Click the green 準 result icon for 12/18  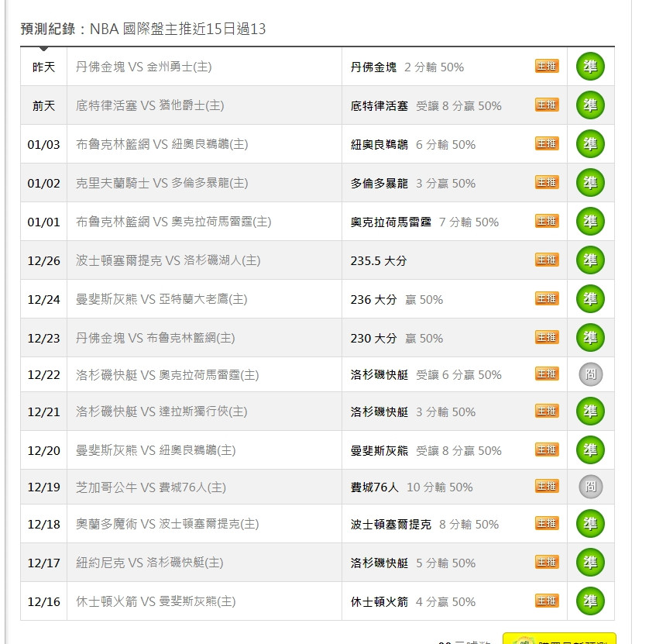[x=590, y=523]
